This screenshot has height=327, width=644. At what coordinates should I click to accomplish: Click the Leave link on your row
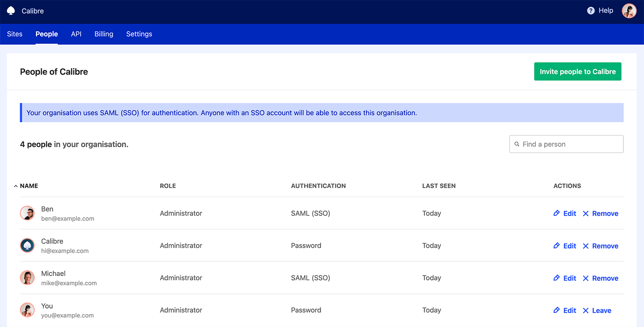(601, 310)
